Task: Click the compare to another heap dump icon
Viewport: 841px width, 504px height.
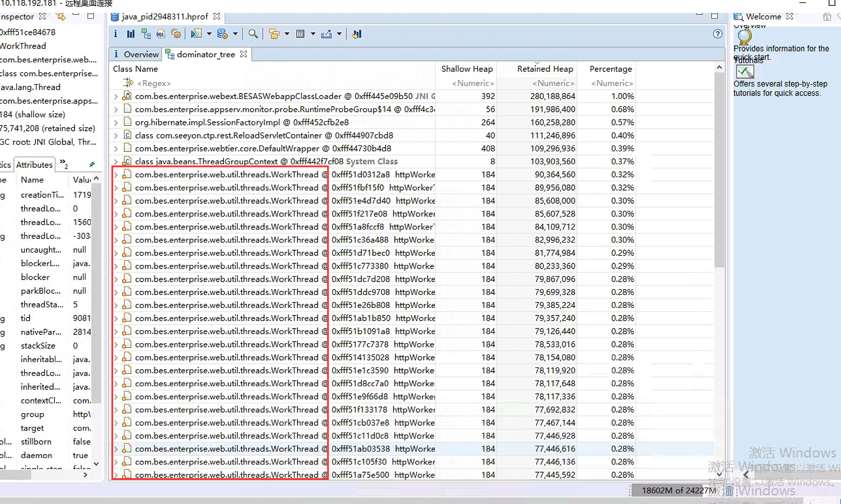Action: point(356,34)
